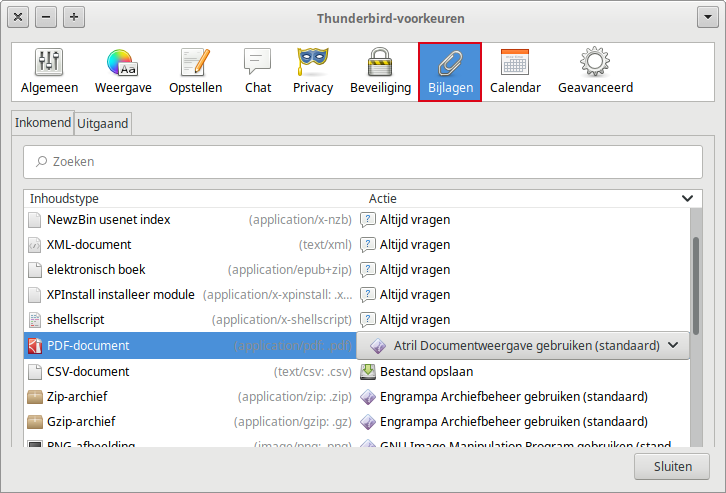The image size is (726, 493).
Task: Click Altijd vragen action for XML-document
Action: point(415,245)
